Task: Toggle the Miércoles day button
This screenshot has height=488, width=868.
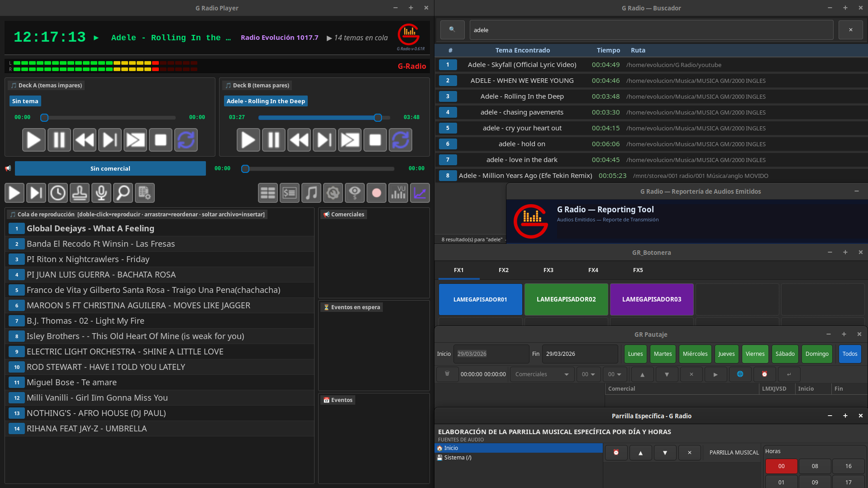Action: tap(695, 354)
